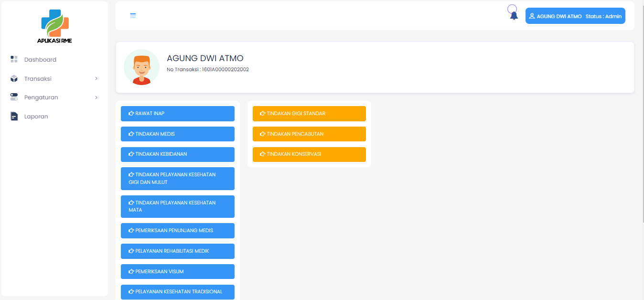This screenshot has width=644, height=300.
Task: Open the Laporan menu item
Action: point(36,117)
